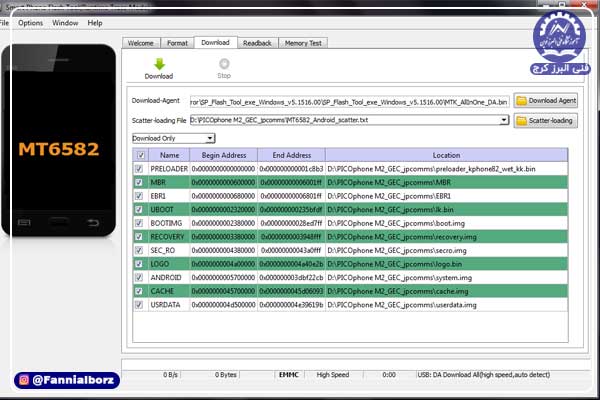Click the MBR file location cell
This screenshot has width=600, height=400.
[x=447, y=182]
